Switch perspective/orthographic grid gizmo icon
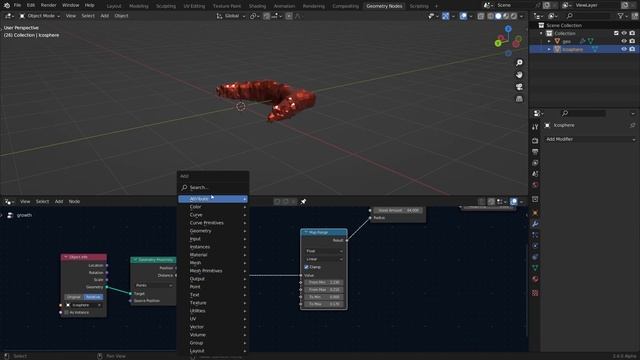This screenshot has height=360, width=640. (x=519, y=99)
